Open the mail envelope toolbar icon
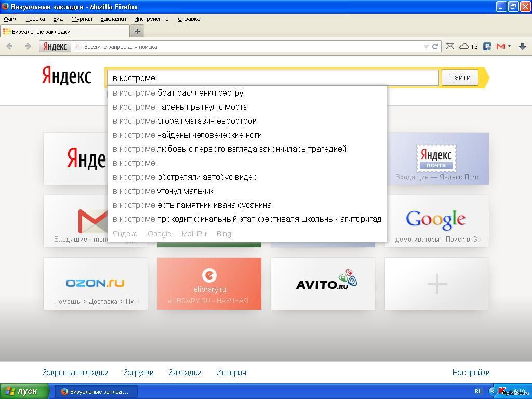The height and width of the screenshot is (399, 532). (449, 46)
